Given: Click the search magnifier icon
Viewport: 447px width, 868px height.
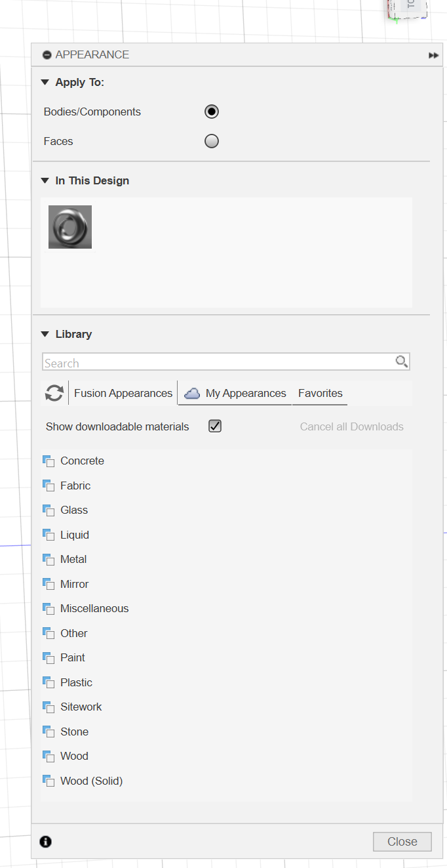Looking at the screenshot, I should pos(401,362).
